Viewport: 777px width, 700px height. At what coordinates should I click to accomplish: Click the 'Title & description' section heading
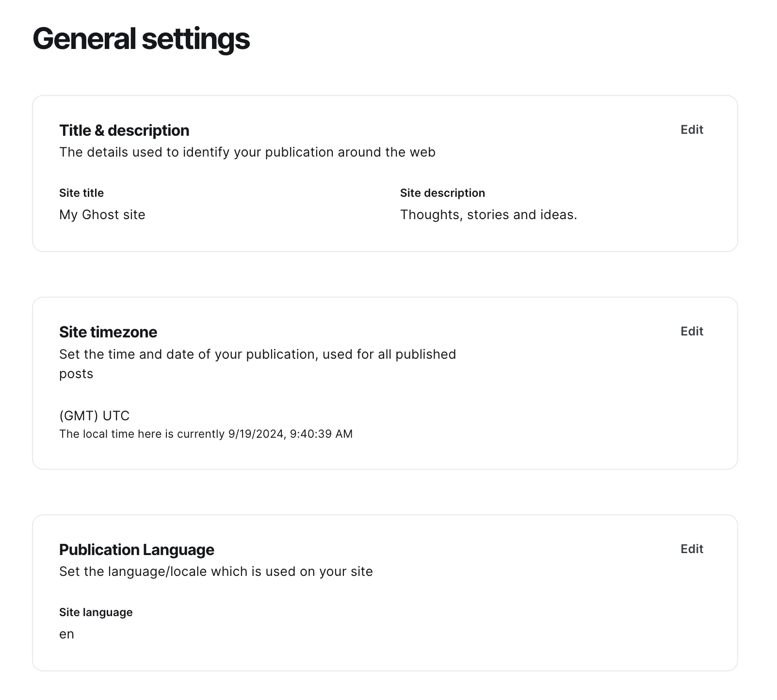click(x=124, y=130)
